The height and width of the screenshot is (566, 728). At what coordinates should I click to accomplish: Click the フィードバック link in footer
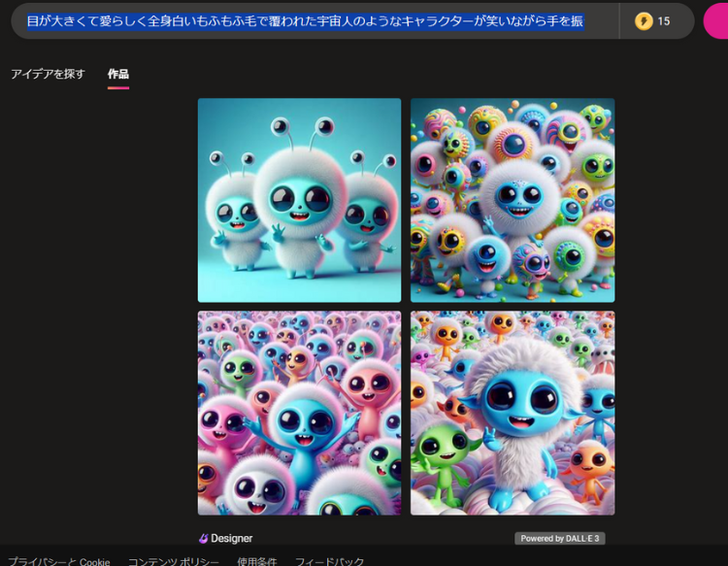[329, 561]
